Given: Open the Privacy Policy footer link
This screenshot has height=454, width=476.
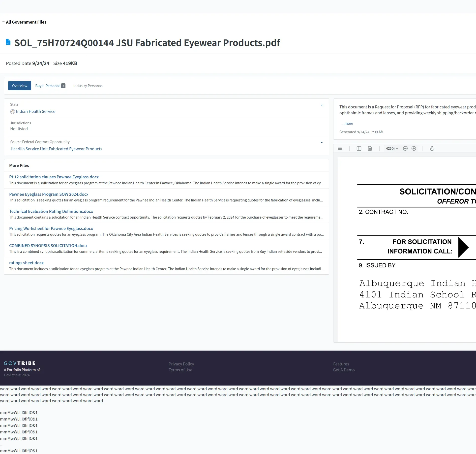Looking at the screenshot, I should [181, 364].
